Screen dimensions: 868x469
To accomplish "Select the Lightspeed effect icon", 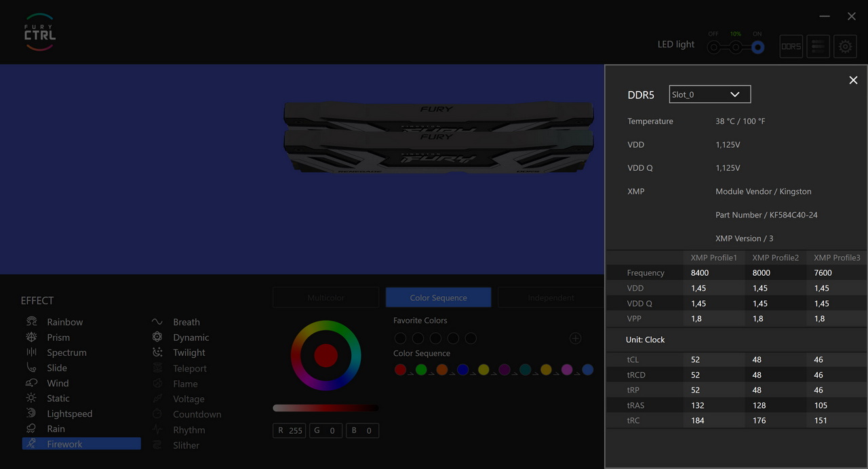I will click(31, 413).
